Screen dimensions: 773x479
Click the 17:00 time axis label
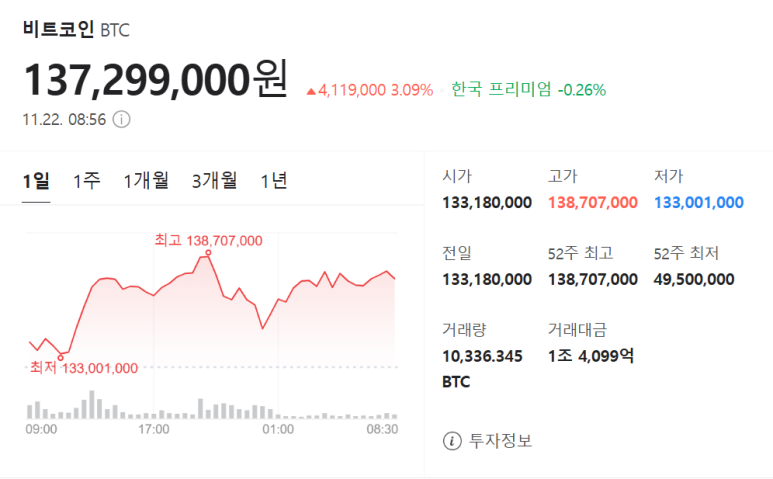pos(153,429)
